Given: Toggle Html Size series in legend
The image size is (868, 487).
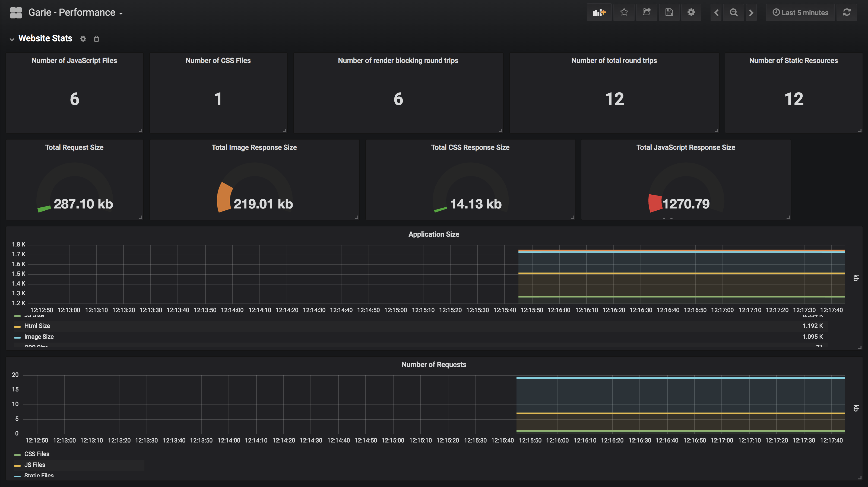Looking at the screenshot, I should pyautogui.click(x=37, y=326).
